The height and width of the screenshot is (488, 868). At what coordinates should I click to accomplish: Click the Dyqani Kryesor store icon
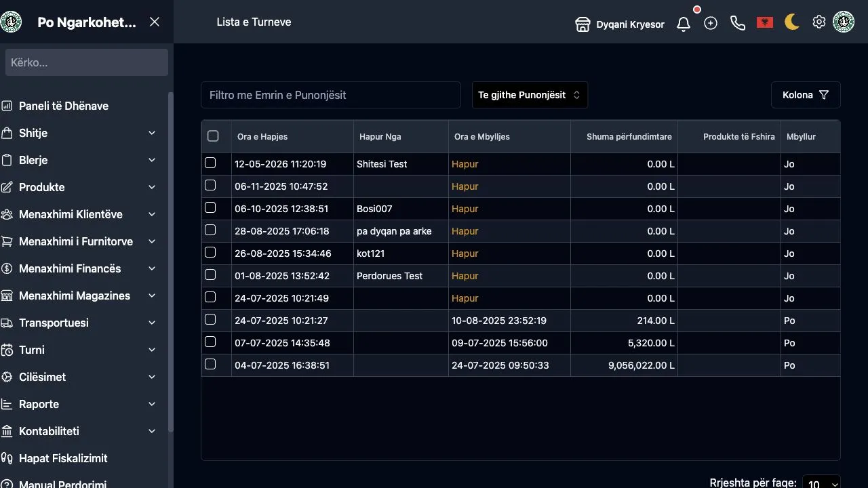point(582,24)
